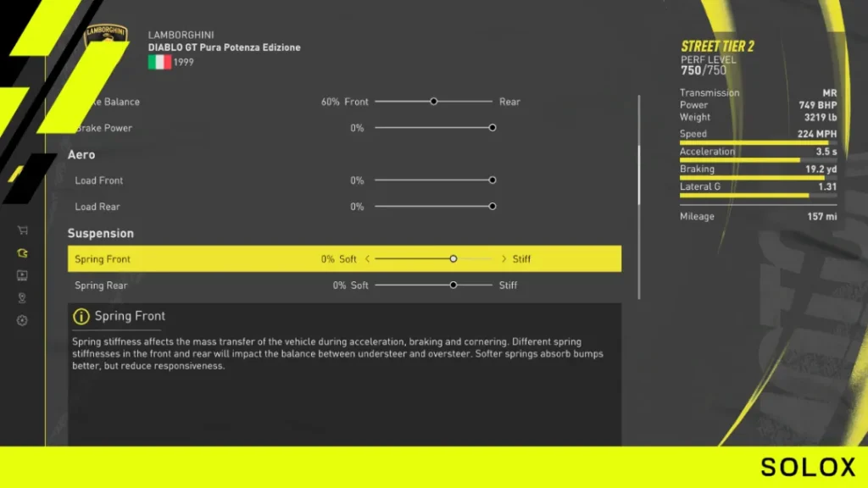Viewport: 868px width, 488px height.
Task: Click the 3219 lb weight value
Action: (x=821, y=117)
